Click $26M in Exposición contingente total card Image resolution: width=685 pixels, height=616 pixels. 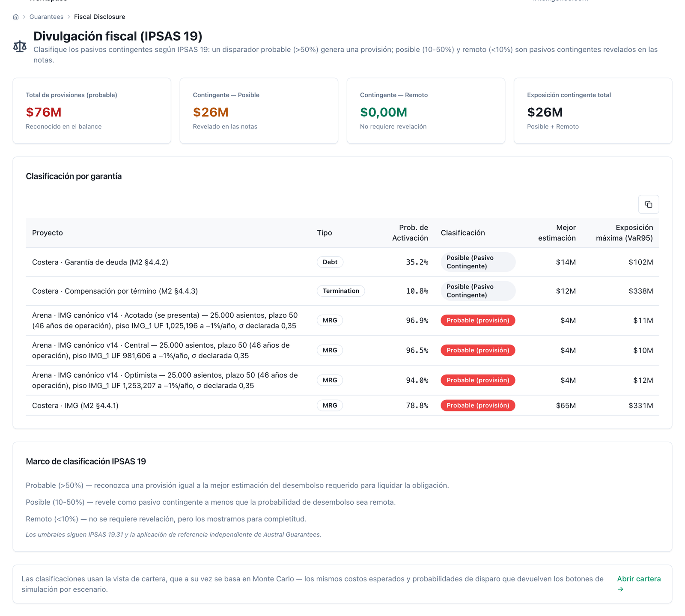[x=545, y=112]
